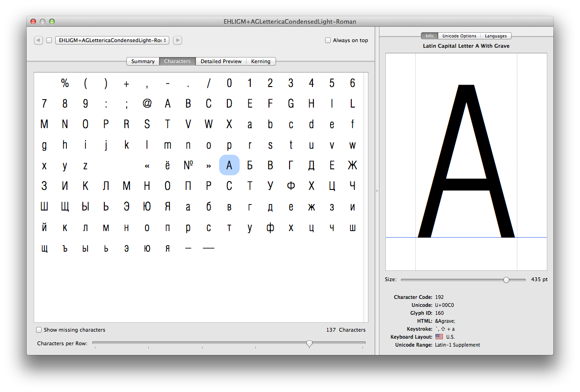Select the percent sign glyph
Viewport: 580px width, 392px height.
65,83
